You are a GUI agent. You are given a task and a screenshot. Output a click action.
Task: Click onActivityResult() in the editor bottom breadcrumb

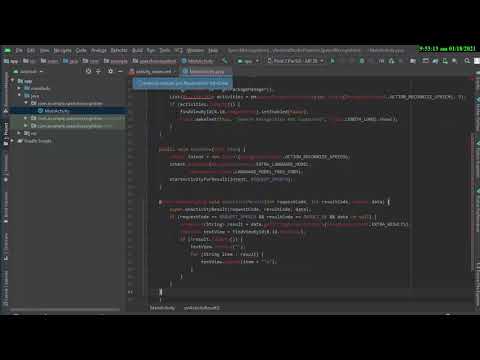tap(202, 308)
